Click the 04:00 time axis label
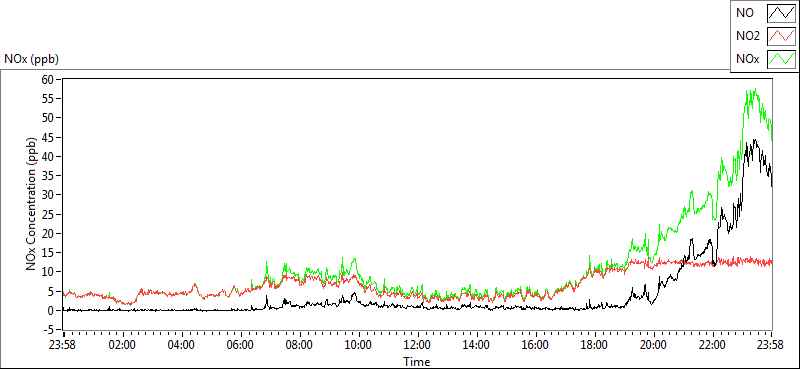Image resolution: width=800 pixels, height=369 pixels. (181, 344)
